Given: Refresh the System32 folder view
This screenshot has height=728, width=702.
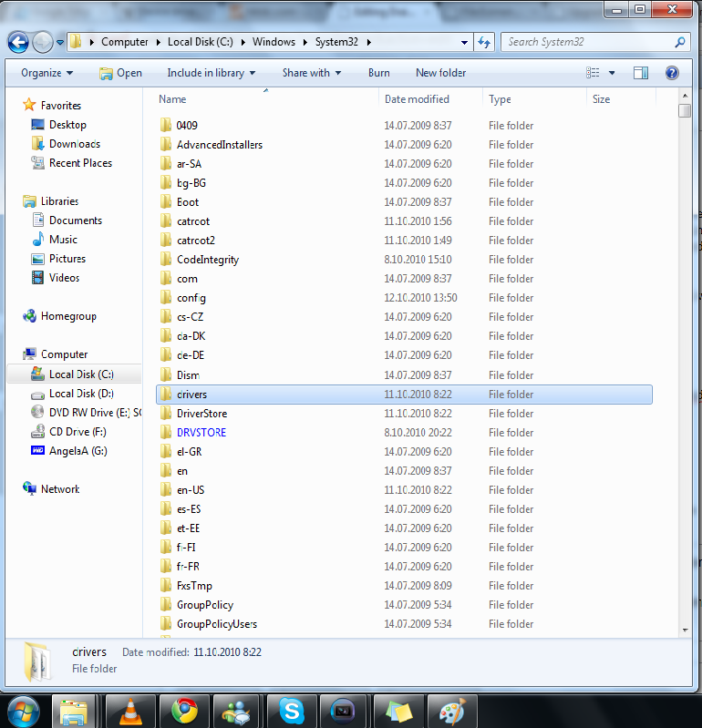Looking at the screenshot, I should point(484,43).
